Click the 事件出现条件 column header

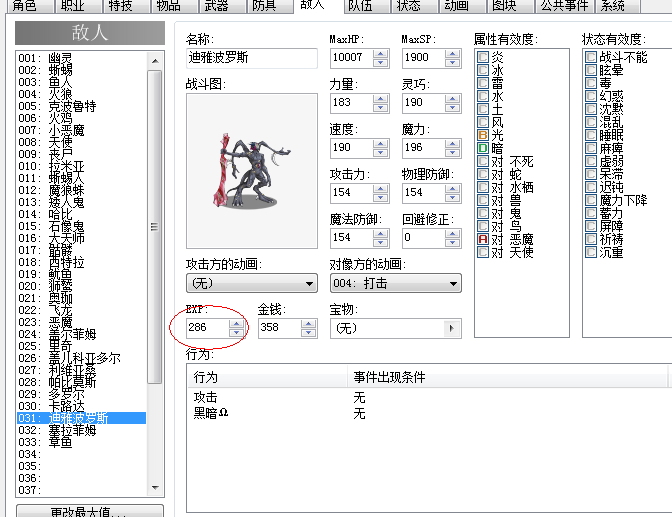pyautogui.click(x=508, y=377)
